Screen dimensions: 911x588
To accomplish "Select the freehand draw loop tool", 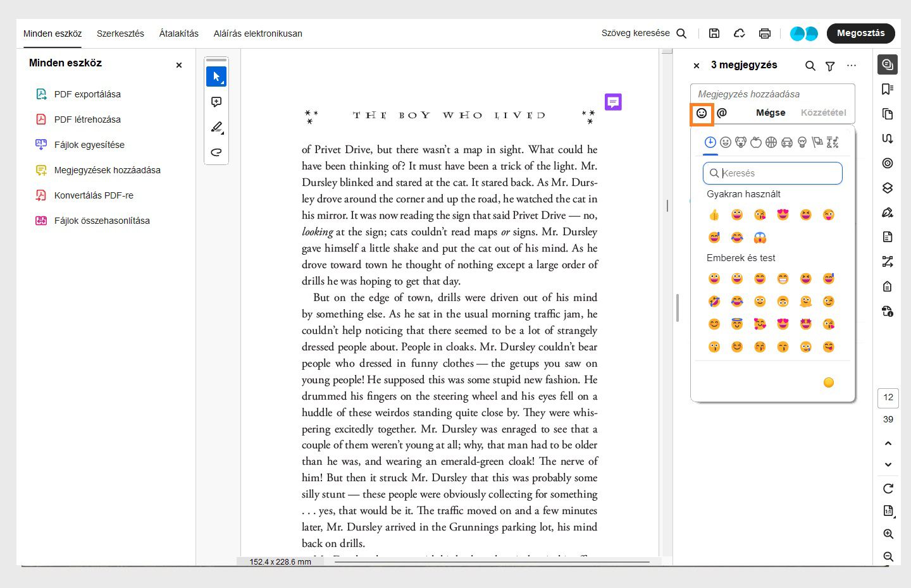I will (216, 152).
